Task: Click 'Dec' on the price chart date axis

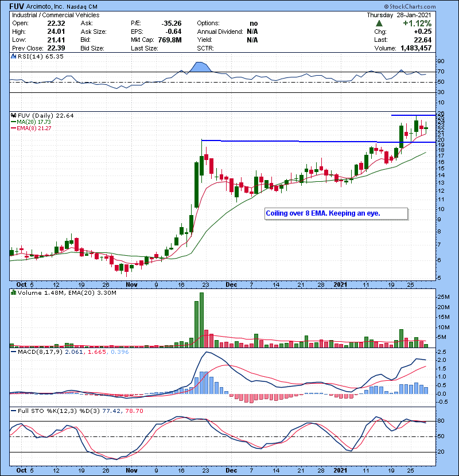Action: [231, 285]
